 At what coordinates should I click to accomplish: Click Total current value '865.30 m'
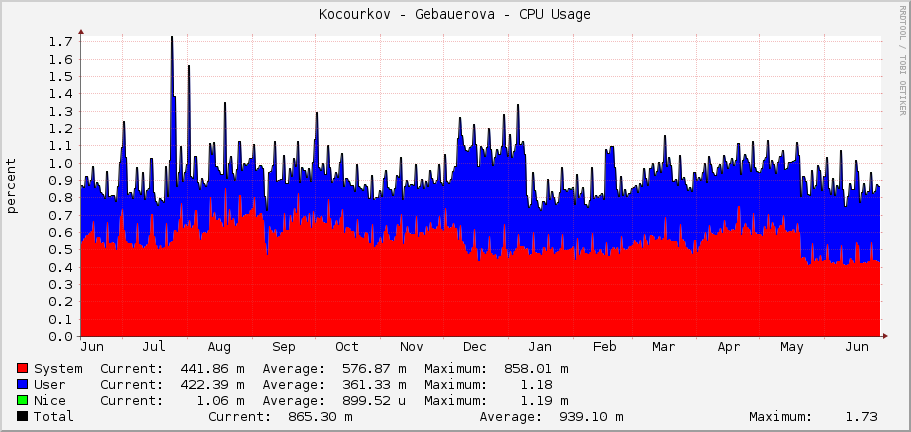pos(320,416)
